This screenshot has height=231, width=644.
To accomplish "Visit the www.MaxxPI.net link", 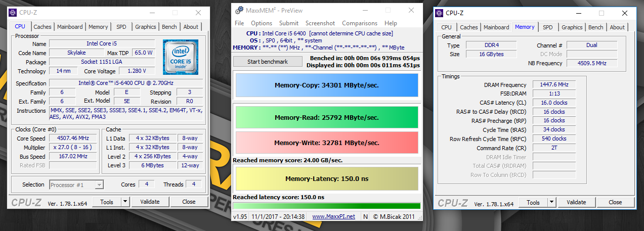I will coord(333,216).
